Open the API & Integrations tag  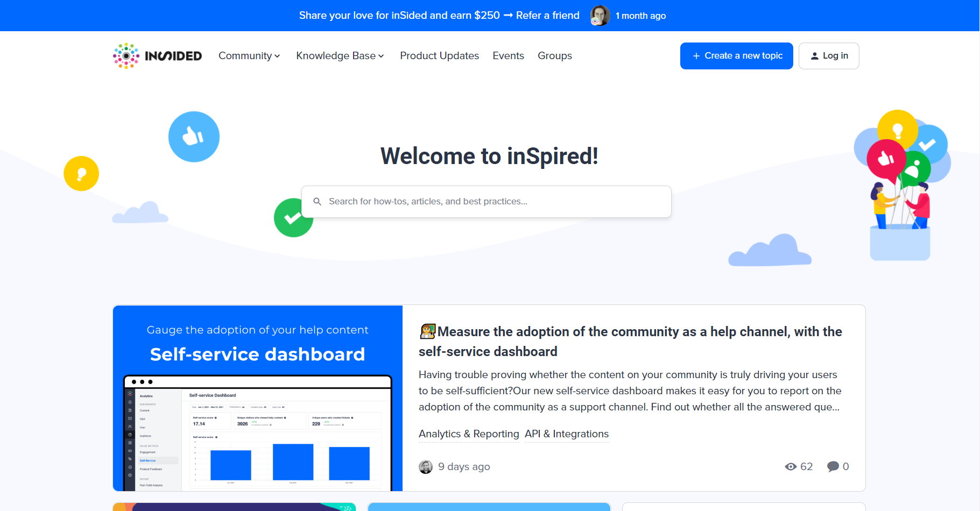(566, 434)
